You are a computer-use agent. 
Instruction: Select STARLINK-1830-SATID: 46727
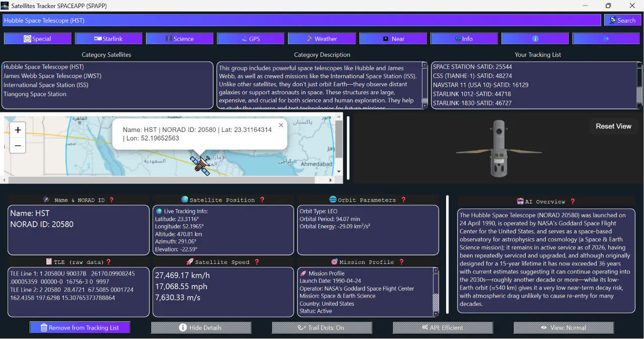point(472,103)
